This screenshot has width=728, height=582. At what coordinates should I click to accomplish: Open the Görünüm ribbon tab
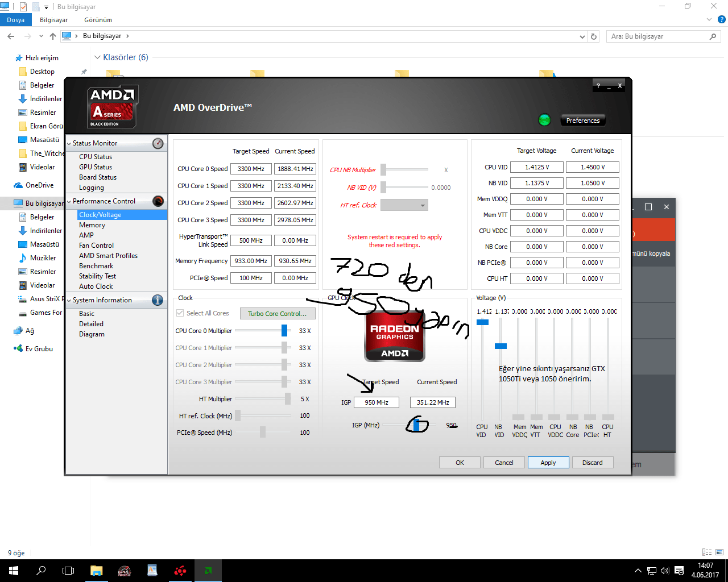click(98, 20)
